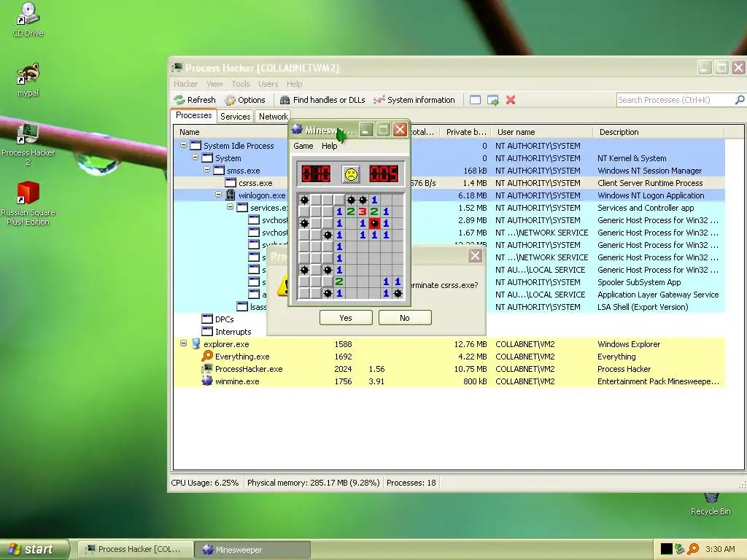Select the winmine.exe process row
This screenshot has height=560, width=747.
[449, 381]
